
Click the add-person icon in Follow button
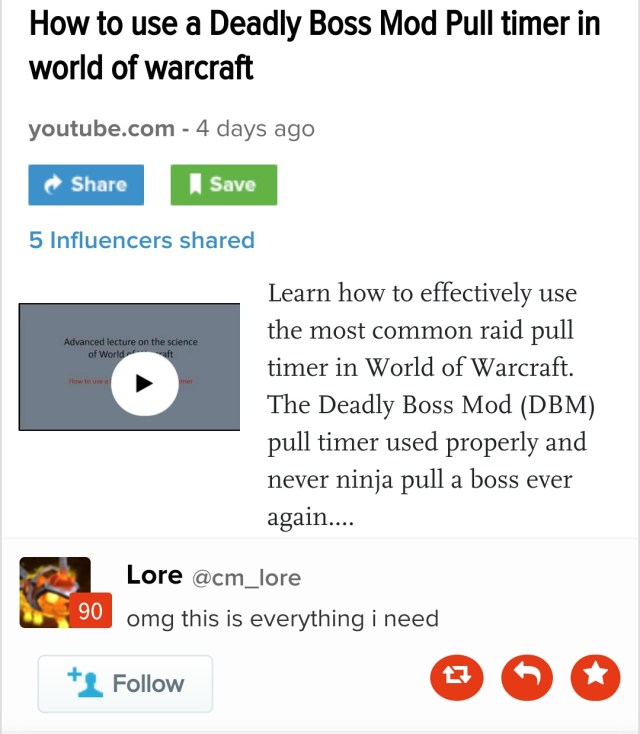85,683
